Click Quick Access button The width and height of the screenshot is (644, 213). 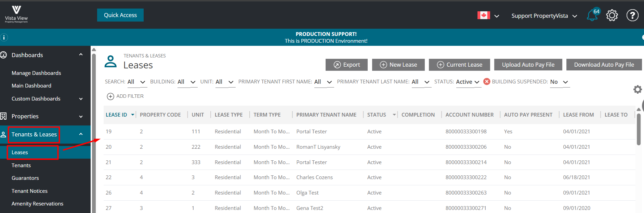pyautogui.click(x=120, y=15)
